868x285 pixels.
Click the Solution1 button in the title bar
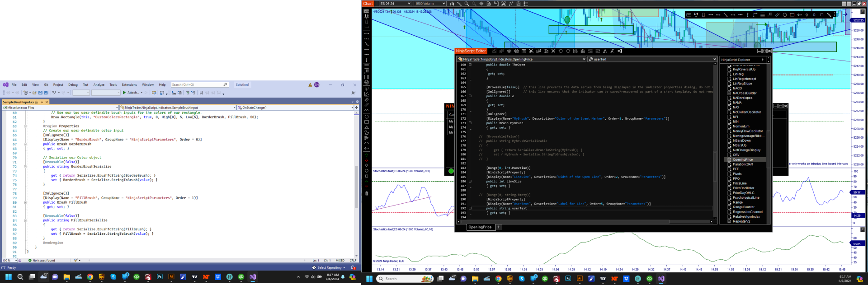pyautogui.click(x=242, y=84)
